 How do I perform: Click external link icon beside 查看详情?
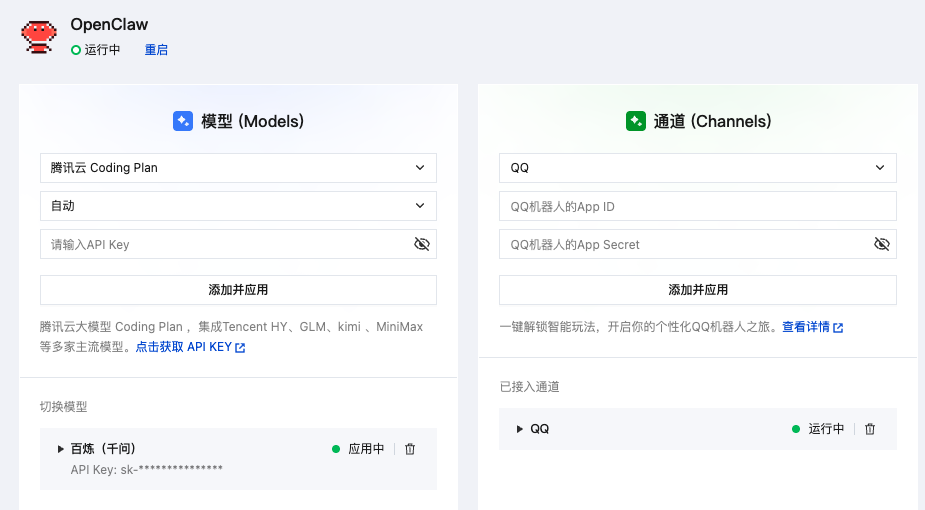point(838,328)
